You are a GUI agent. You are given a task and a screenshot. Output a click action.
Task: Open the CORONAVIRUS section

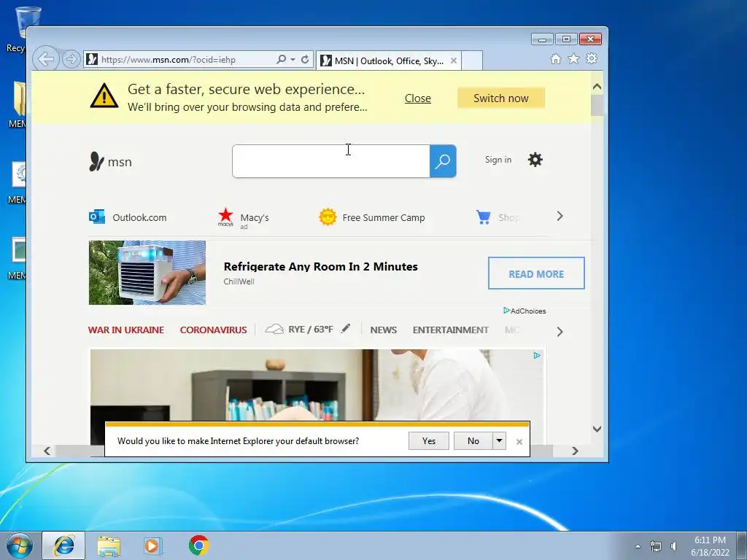point(214,330)
